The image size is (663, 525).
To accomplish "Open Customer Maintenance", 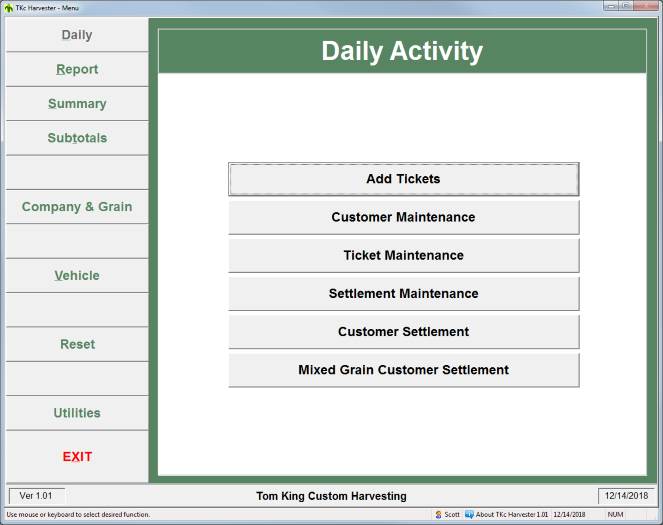I will (x=403, y=217).
